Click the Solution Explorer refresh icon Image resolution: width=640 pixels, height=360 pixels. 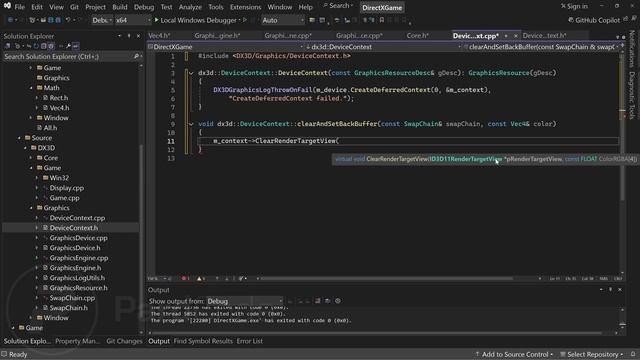[36, 46]
